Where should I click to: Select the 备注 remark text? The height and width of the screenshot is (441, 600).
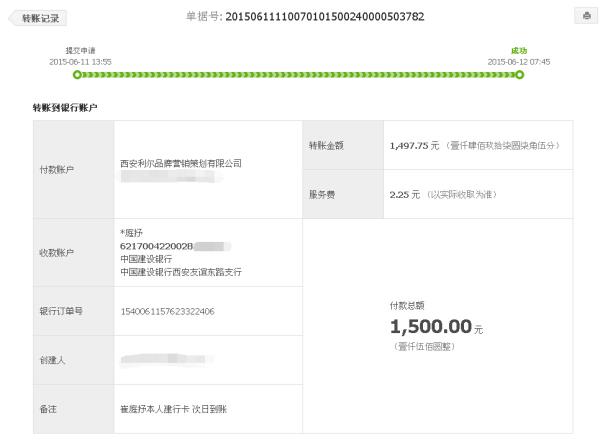tap(173, 409)
